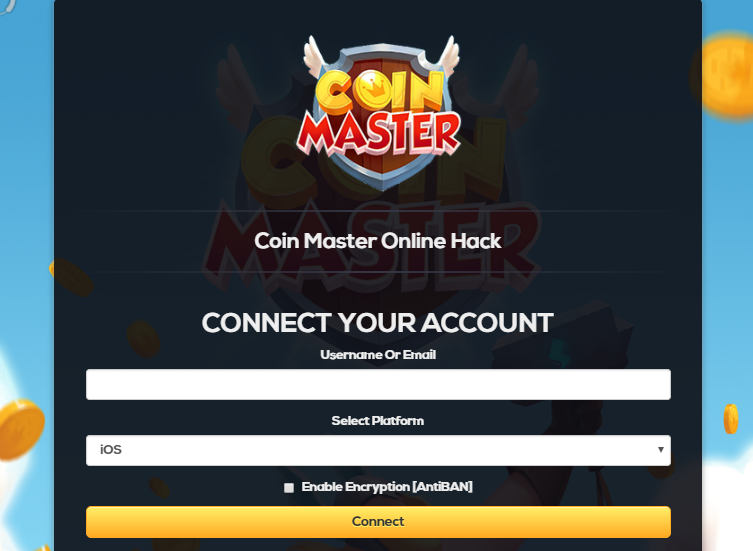Click the large blurred gold coin top right

[723, 76]
